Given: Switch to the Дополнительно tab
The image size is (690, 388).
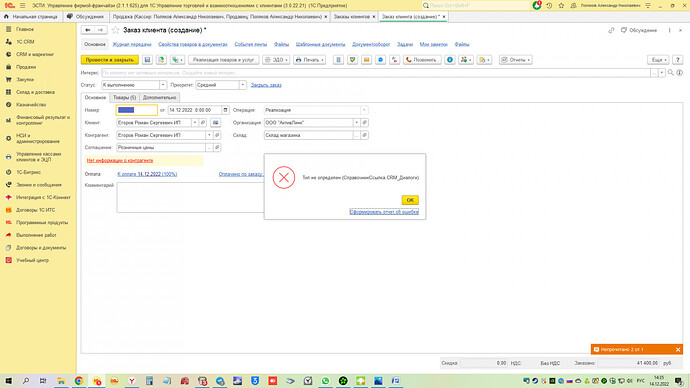Looking at the screenshot, I should pyautogui.click(x=159, y=98).
